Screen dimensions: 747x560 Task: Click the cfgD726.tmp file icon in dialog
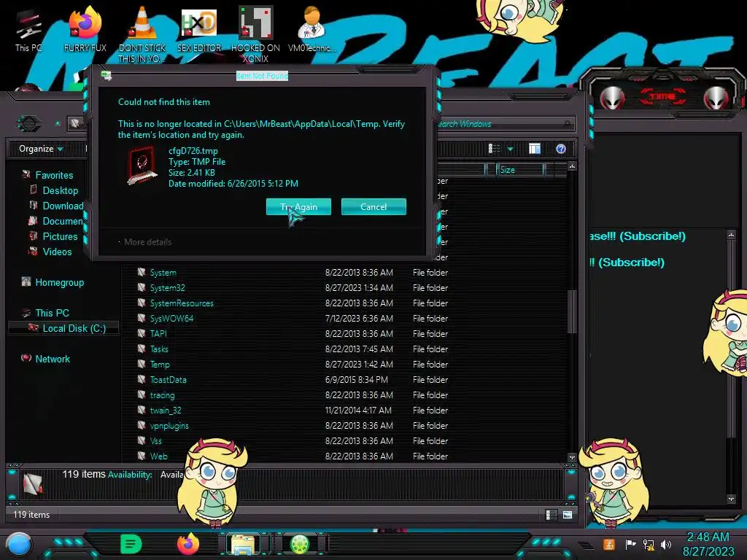[x=142, y=166]
